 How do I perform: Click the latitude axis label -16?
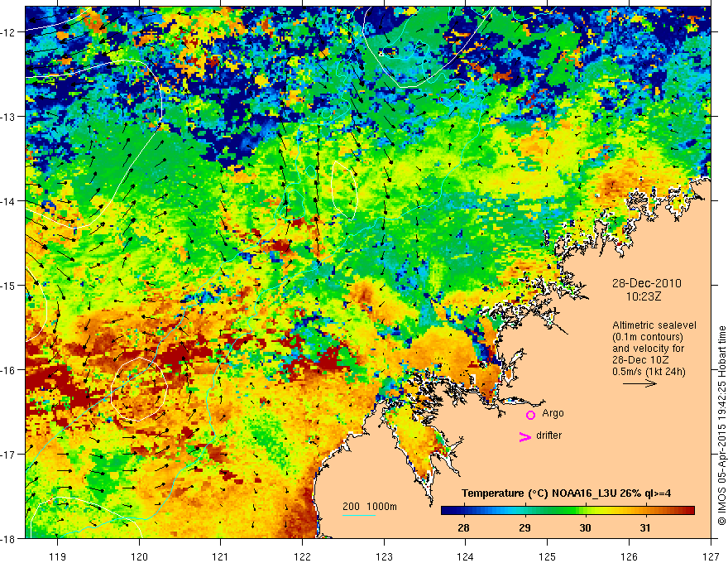(8, 370)
